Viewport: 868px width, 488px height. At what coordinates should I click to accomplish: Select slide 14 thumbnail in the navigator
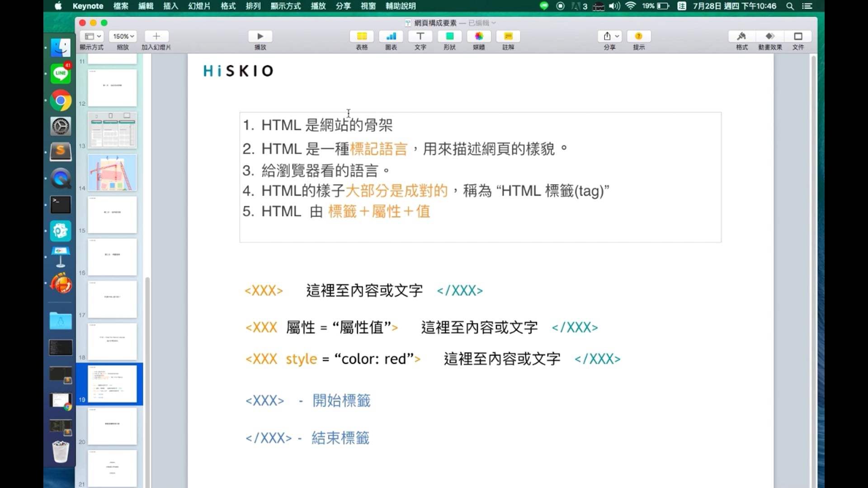112,173
